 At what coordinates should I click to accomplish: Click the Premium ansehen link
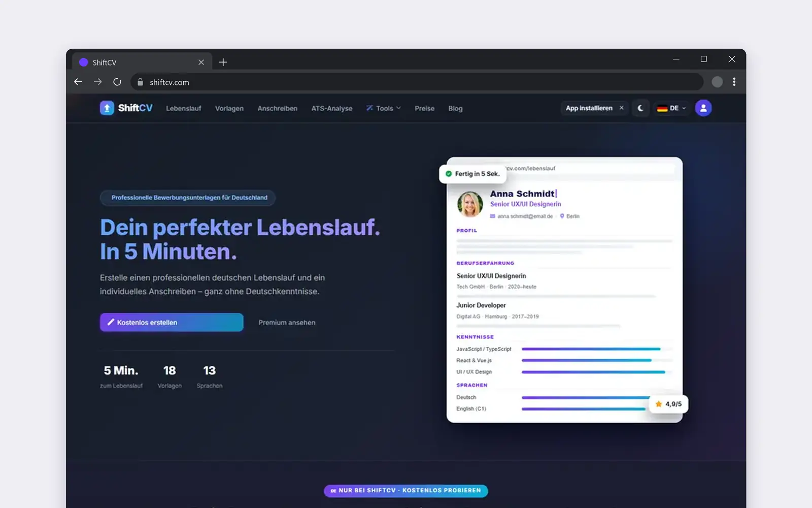(287, 322)
